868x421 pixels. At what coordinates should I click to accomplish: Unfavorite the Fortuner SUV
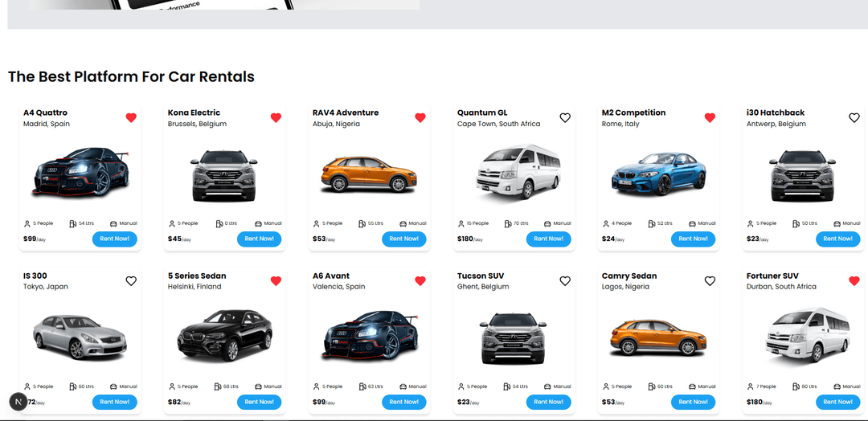(854, 281)
